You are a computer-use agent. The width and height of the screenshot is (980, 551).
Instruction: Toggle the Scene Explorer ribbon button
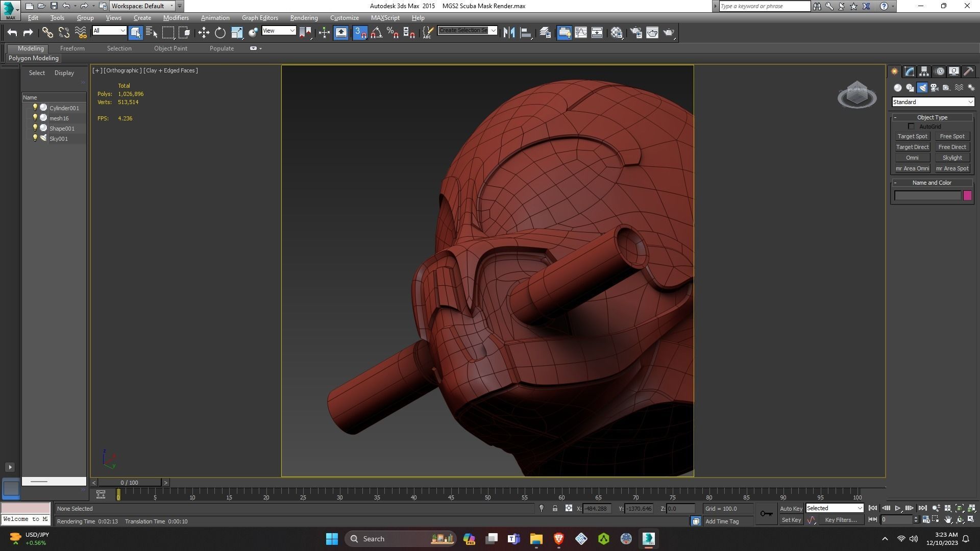(x=564, y=33)
